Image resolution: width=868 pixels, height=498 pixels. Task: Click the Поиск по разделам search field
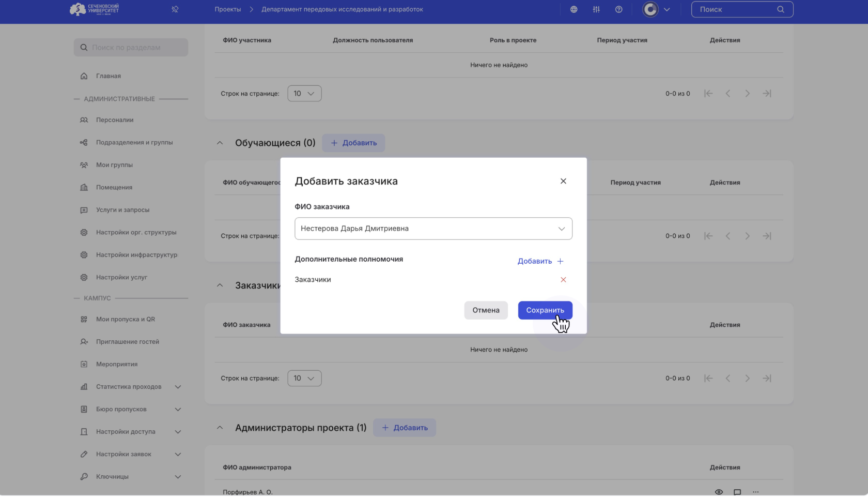click(x=131, y=47)
